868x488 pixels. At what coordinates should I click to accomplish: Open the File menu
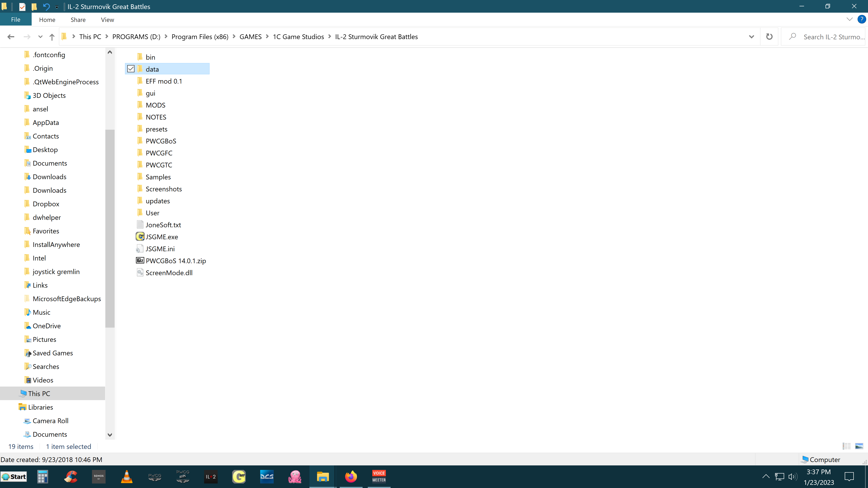[16, 20]
